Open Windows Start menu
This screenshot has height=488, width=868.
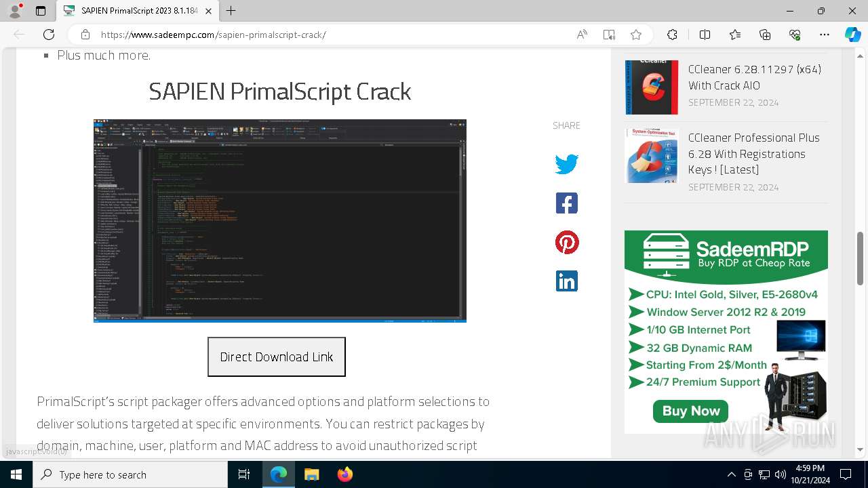16,474
